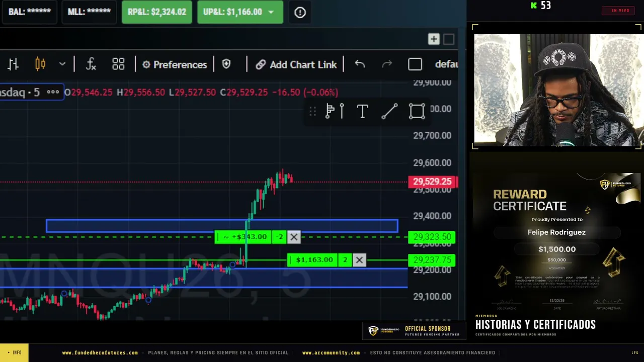Select the Text drawing tool
This screenshot has width=644, height=362.
click(x=362, y=111)
